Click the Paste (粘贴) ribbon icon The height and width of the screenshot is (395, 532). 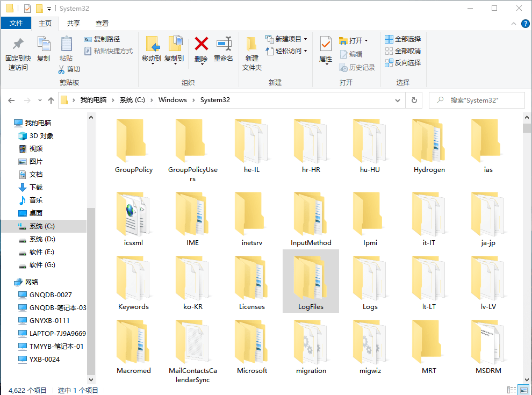[x=66, y=44]
